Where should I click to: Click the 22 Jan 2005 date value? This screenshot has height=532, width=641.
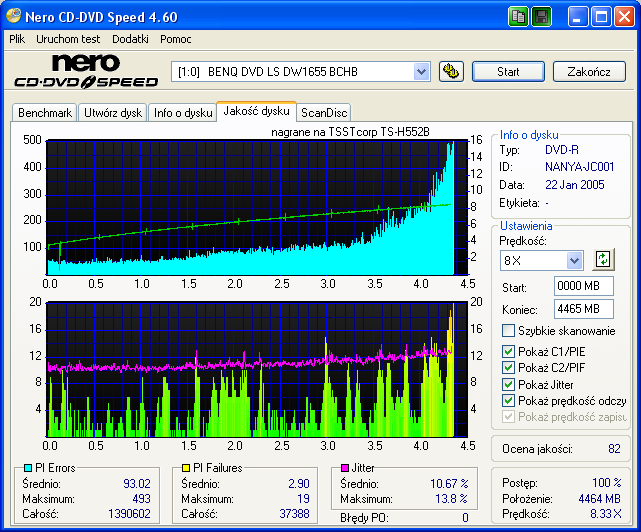tap(574, 185)
